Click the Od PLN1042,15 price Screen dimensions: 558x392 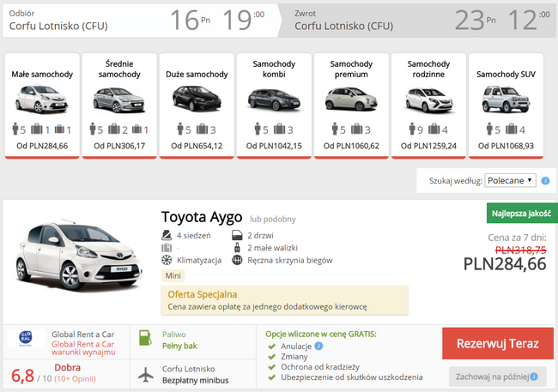point(274,146)
